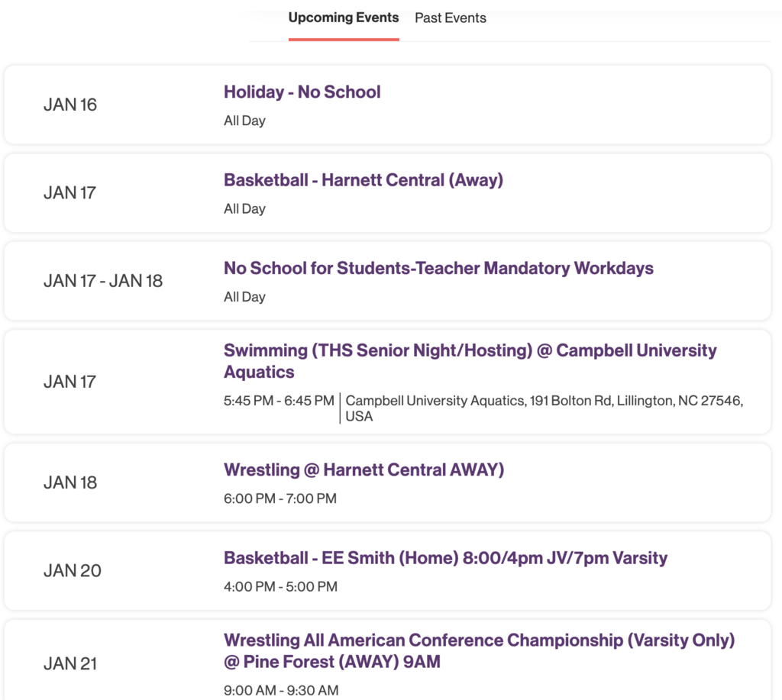View the Basketball - EE Smith (Home) event

click(444, 558)
